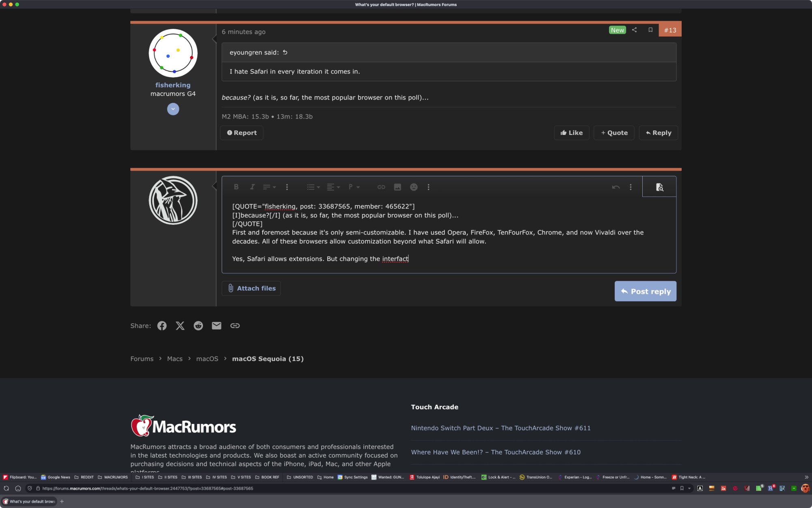Open the insert image tool
The height and width of the screenshot is (508, 812).
coord(397,187)
